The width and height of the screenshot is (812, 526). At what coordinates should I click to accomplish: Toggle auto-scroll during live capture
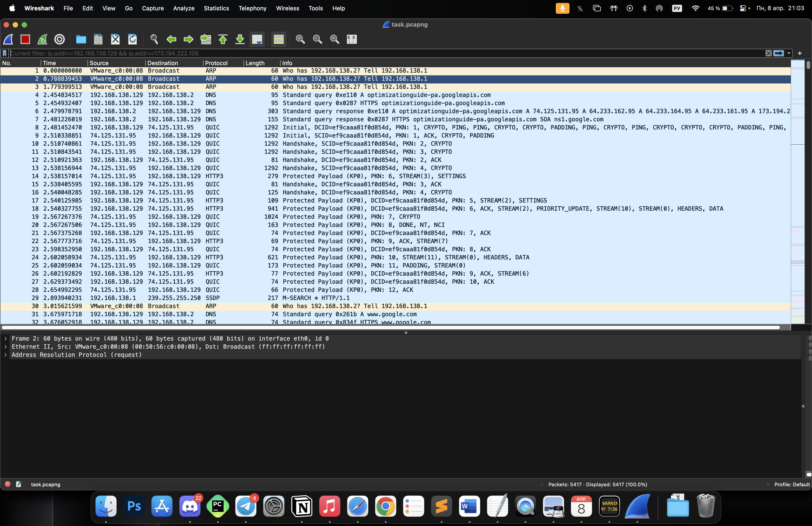pyautogui.click(x=257, y=39)
